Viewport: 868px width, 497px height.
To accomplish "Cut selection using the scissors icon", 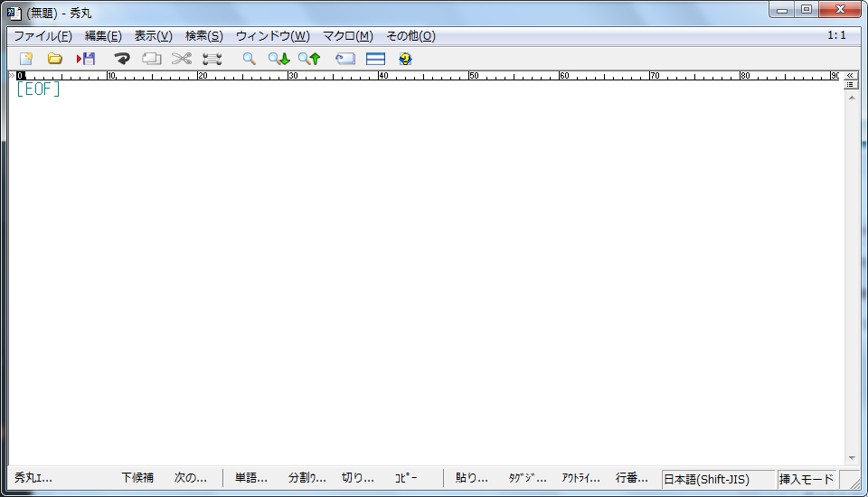I will tap(182, 59).
